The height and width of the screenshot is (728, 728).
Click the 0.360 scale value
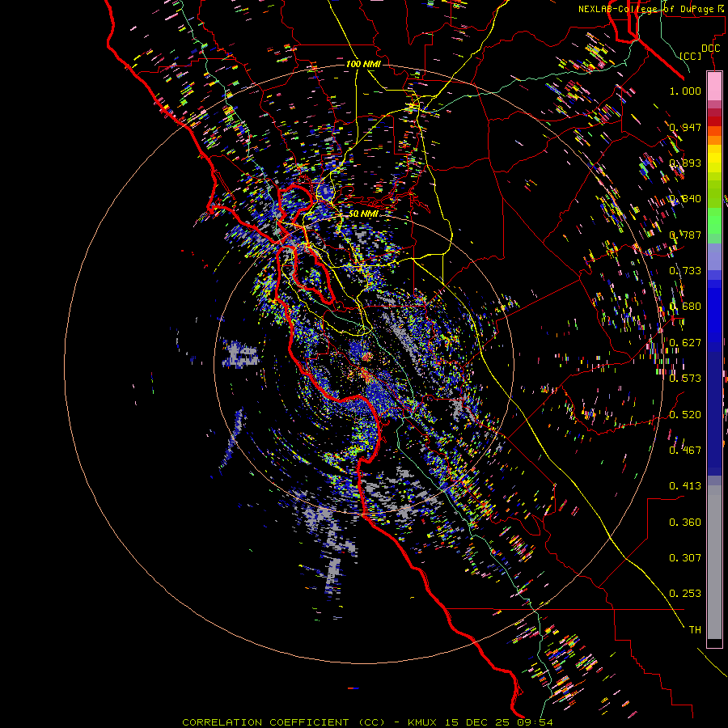685,523
